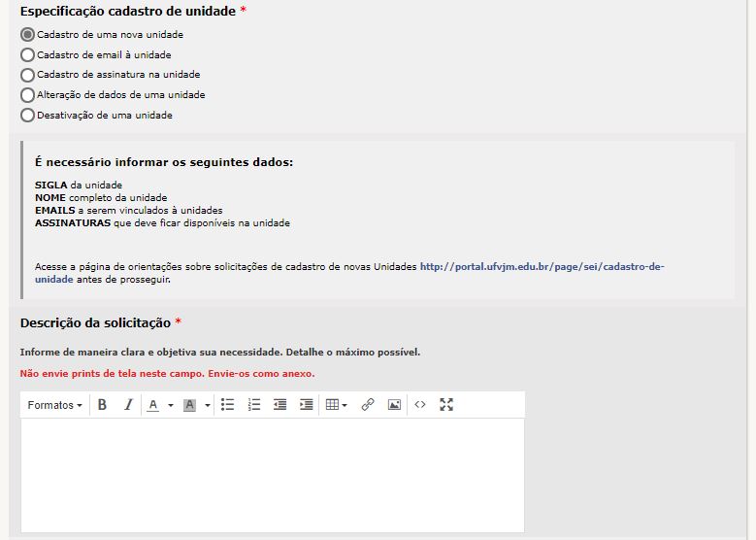Click the insert image icon
Screen dimensions: 756x540
pos(394,405)
